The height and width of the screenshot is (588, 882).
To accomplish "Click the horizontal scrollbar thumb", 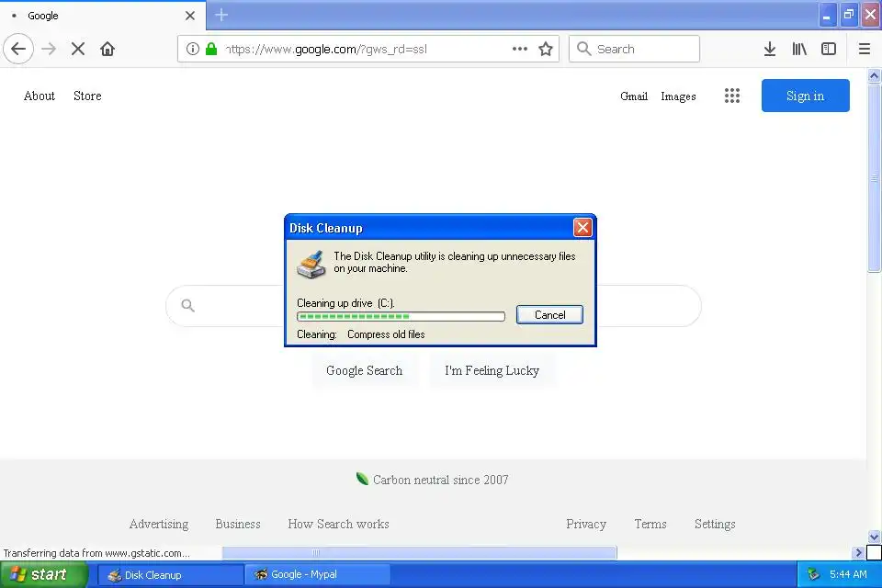I will pyautogui.click(x=420, y=552).
